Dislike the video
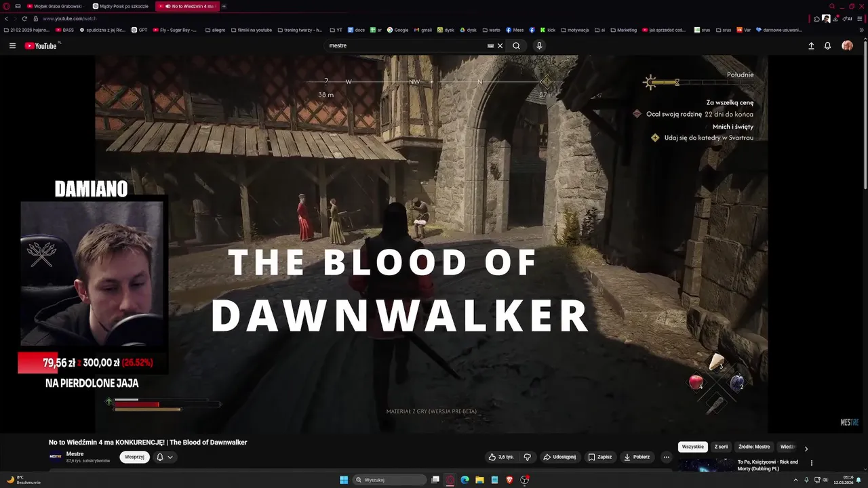 (x=527, y=457)
